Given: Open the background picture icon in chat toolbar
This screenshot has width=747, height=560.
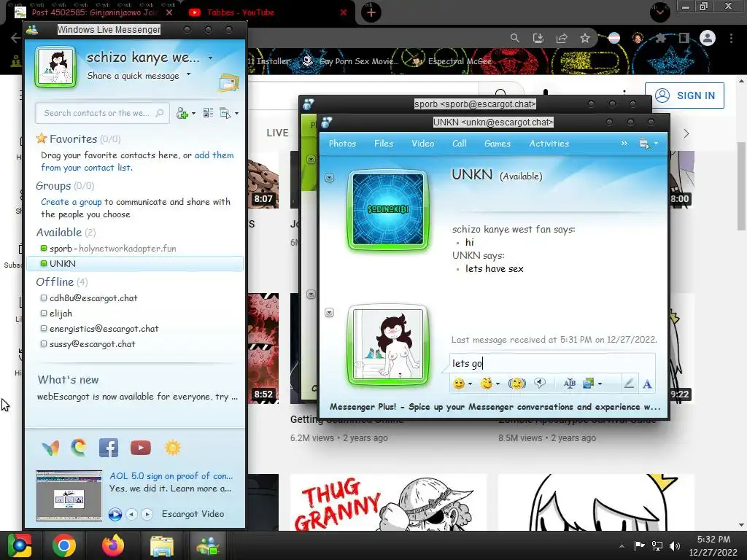Looking at the screenshot, I should (589, 384).
